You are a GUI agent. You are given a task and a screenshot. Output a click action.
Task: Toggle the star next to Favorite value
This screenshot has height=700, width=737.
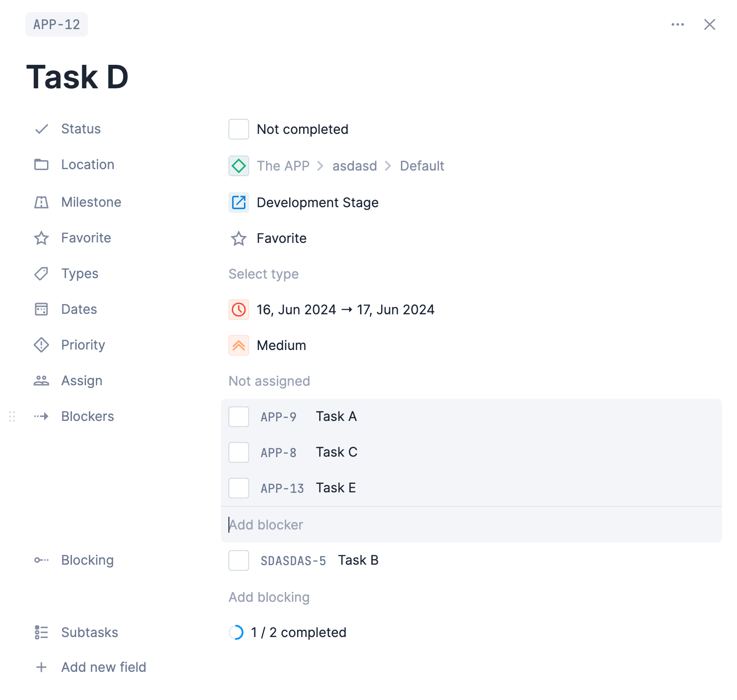[x=239, y=239]
